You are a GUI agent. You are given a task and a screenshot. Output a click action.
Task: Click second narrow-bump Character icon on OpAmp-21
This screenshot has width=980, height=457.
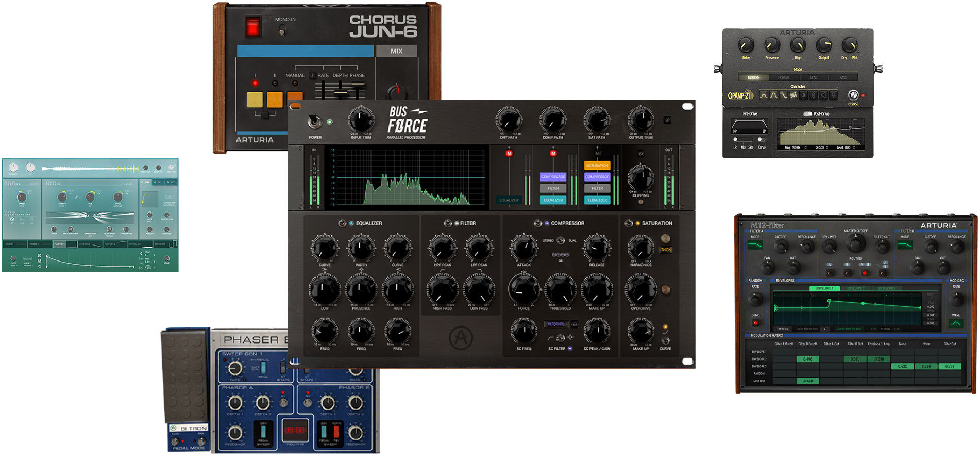pos(773,95)
